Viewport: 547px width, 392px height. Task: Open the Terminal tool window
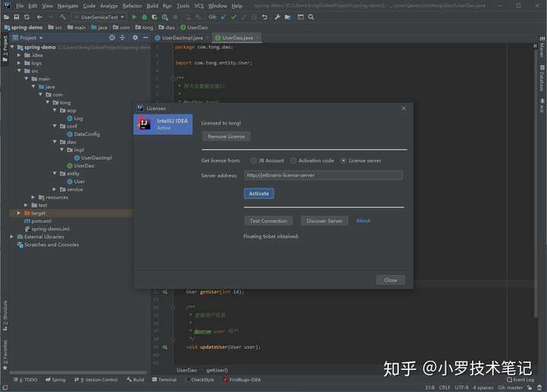coord(164,379)
